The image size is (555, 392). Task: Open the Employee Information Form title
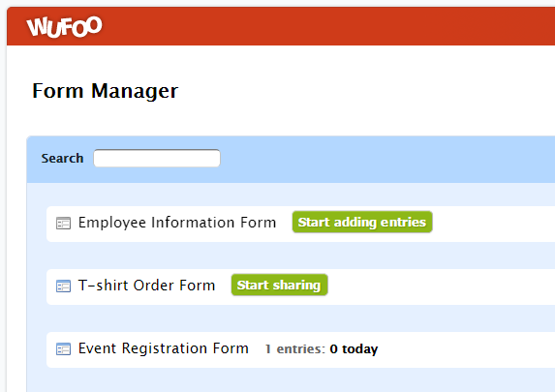[x=177, y=223]
